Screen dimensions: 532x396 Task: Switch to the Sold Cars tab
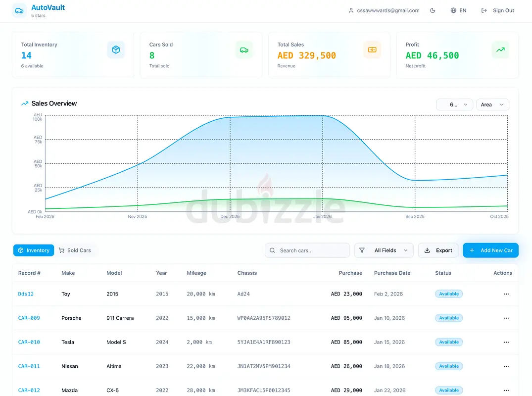75,250
